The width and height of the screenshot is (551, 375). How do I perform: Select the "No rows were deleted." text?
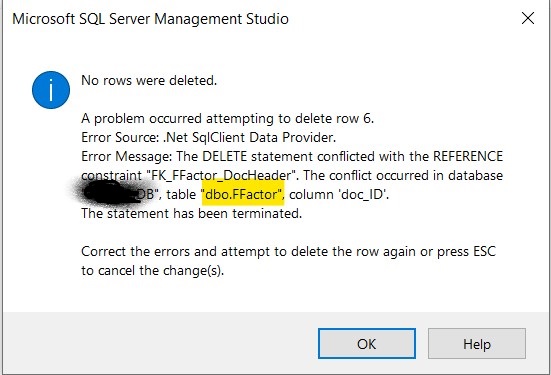(149, 80)
